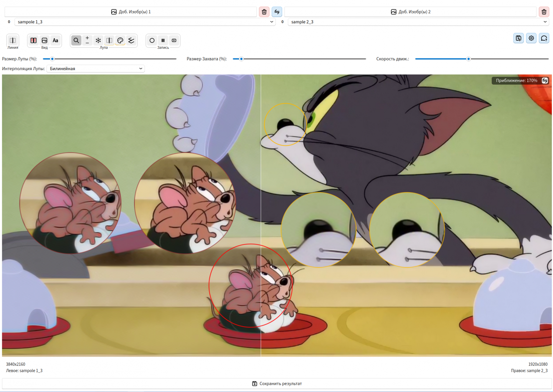Expand the Билинейная interpolation dropdown
The height and width of the screenshot is (392, 553).
coord(96,69)
